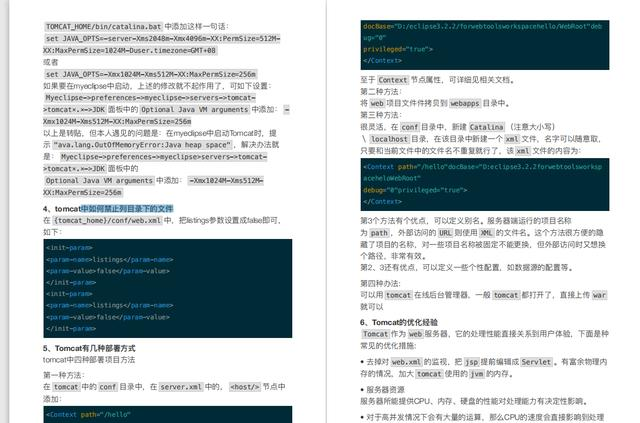Click the bullet 服务器资源
640x423 pixels.
click(x=382, y=390)
